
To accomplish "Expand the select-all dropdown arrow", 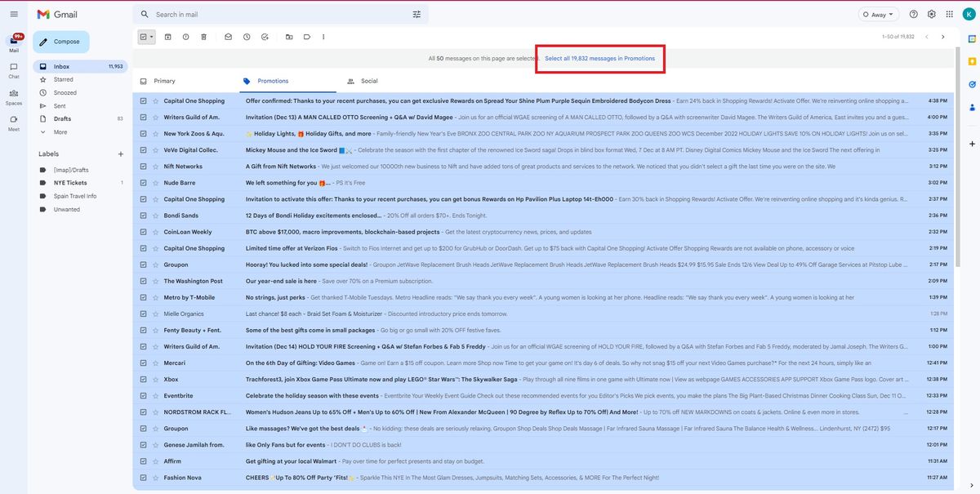I will (150, 35).
